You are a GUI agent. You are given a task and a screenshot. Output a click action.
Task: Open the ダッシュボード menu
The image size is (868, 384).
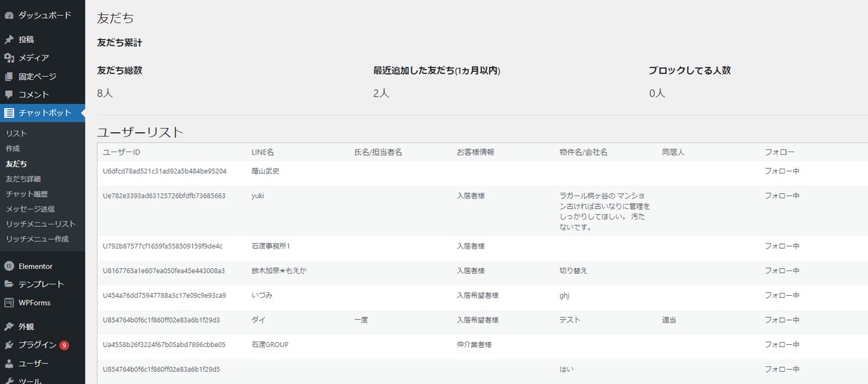(45, 15)
